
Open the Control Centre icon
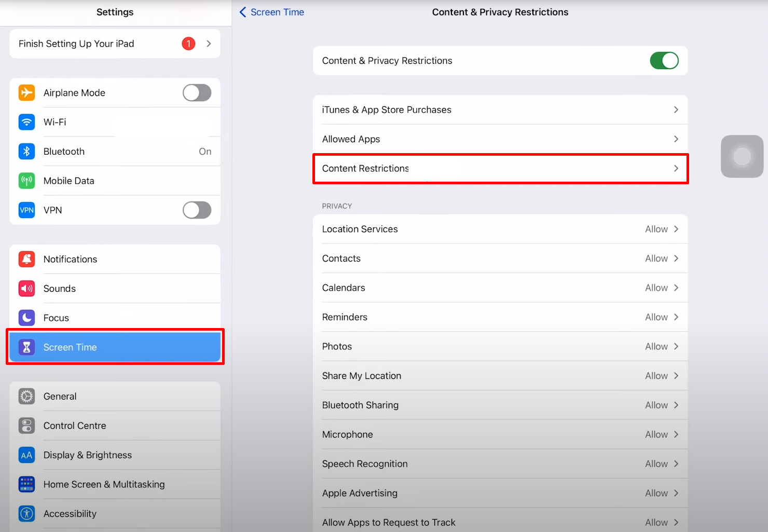point(26,426)
